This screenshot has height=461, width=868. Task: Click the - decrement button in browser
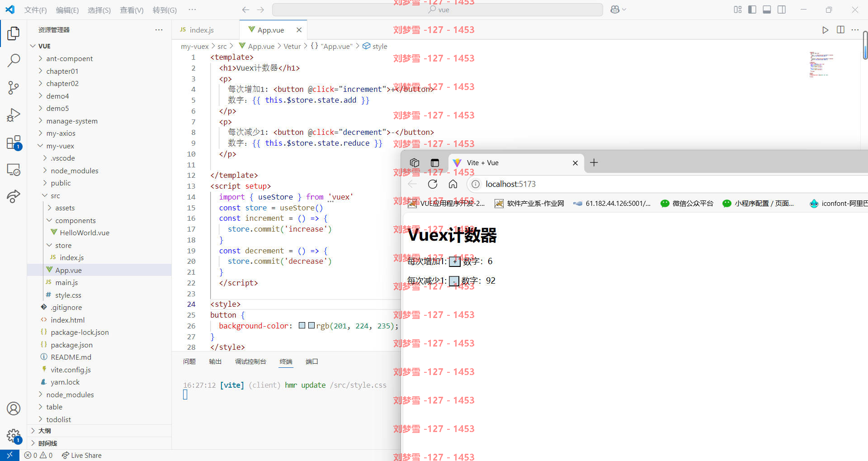(454, 281)
